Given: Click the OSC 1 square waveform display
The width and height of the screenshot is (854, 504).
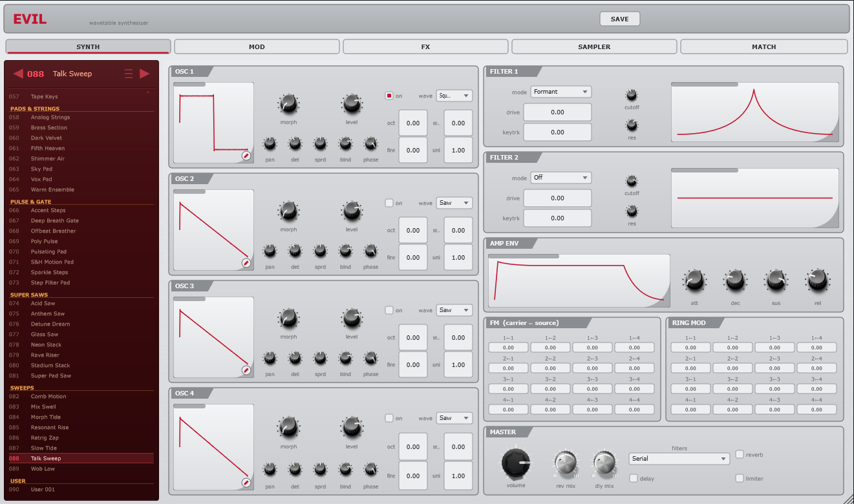Looking at the screenshot, I should (213, 123).
